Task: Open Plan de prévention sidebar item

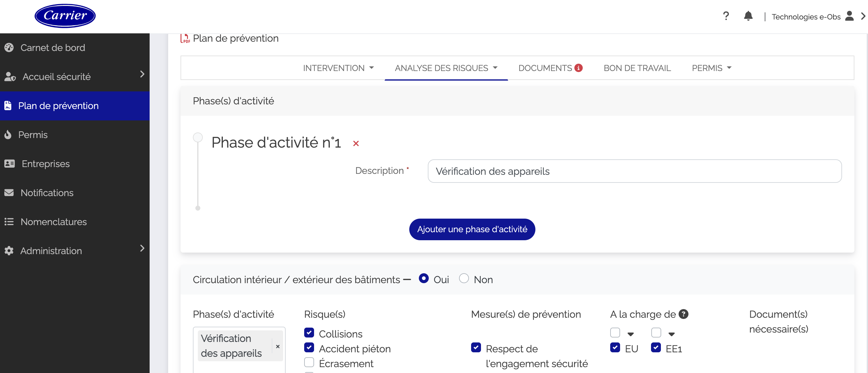Action: click(x=75, y=106)
